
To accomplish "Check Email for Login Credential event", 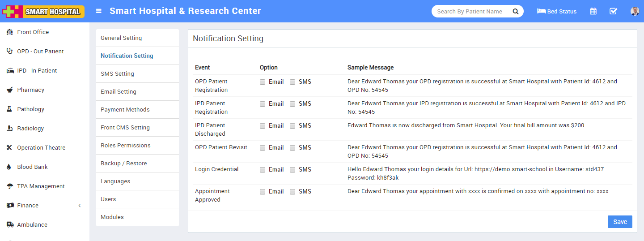I will click(x=263, y=170).
